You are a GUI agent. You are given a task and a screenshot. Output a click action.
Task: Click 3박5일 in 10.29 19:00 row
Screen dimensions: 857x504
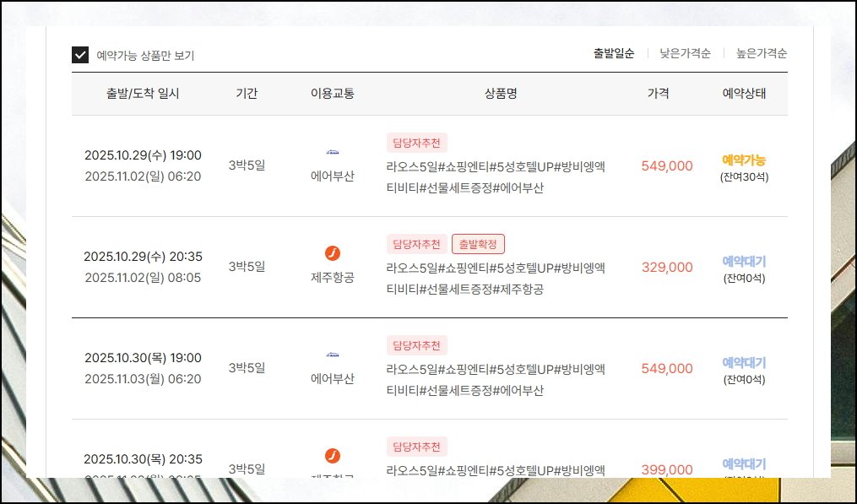point(247,165)
